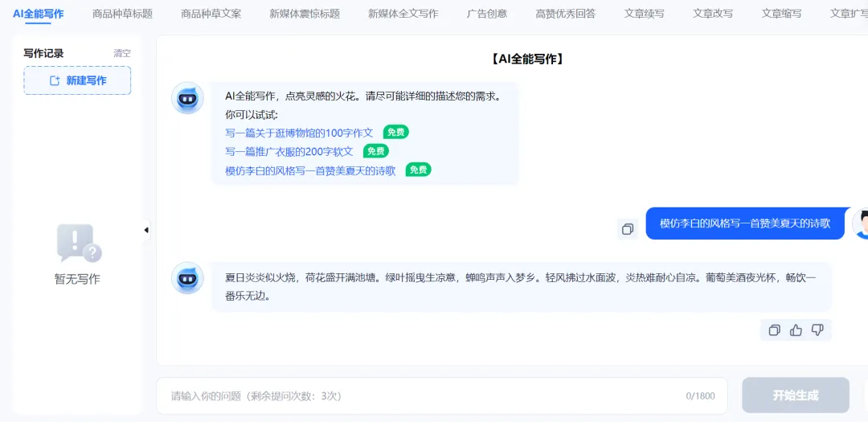Copy the user message about 李白 poem

[628, 229]
